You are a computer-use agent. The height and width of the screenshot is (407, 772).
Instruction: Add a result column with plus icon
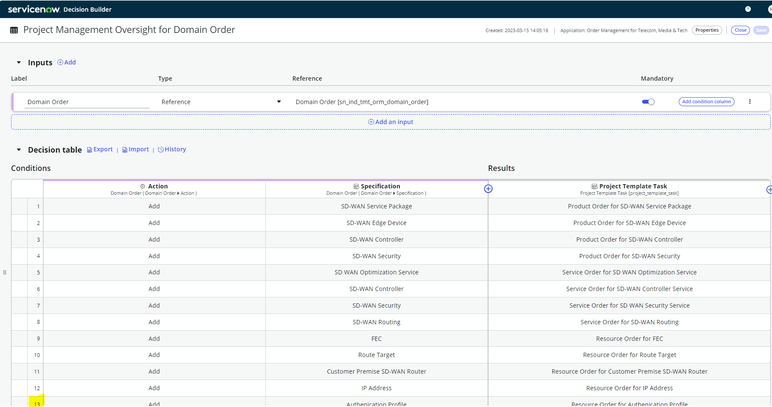tap(769, 189)
